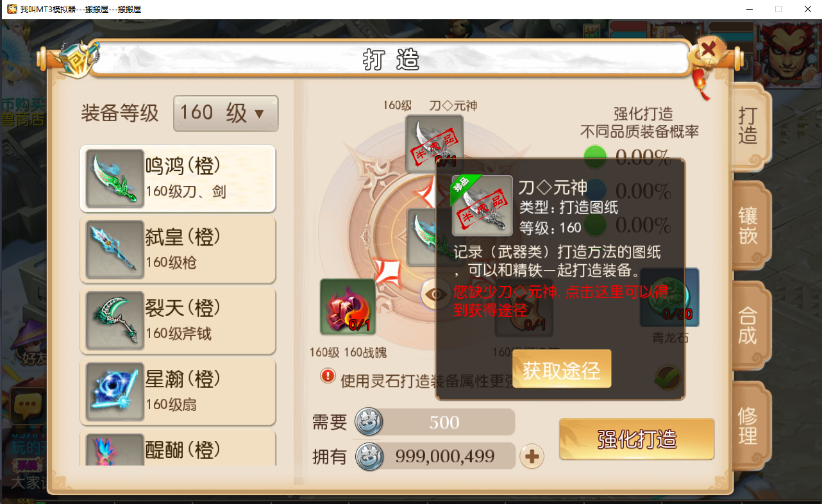This screenshot has width=822, height=504.
Task: Click the 强化打造 forge button
Action: pyautogui.click(x=637, y=439)
